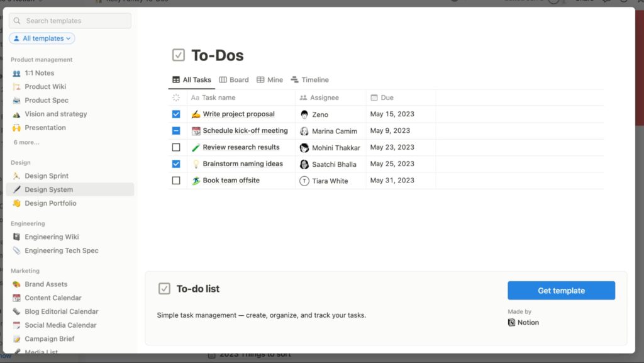Click the Search templates input field
Image resolution: width=644 pixels, height=363 pixels.
(70, 21)
